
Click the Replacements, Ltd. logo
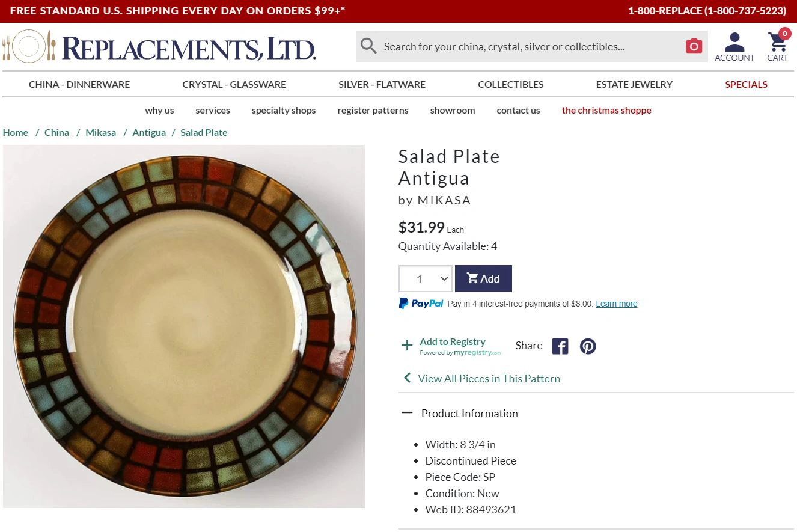[159, 47]
